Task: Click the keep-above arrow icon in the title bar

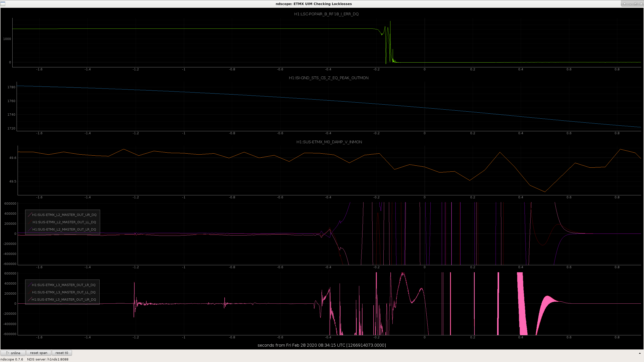Action: pyautogui.click(x=625, y=4)
